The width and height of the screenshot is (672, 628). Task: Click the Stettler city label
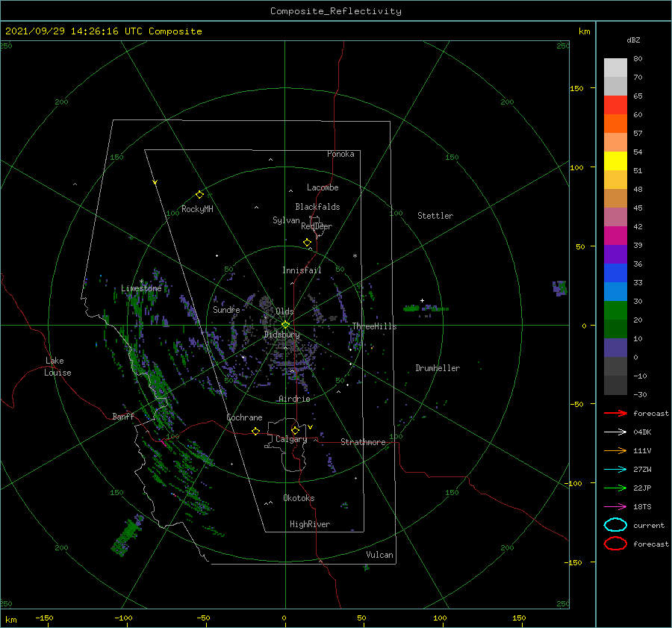(x=435, y=216)
